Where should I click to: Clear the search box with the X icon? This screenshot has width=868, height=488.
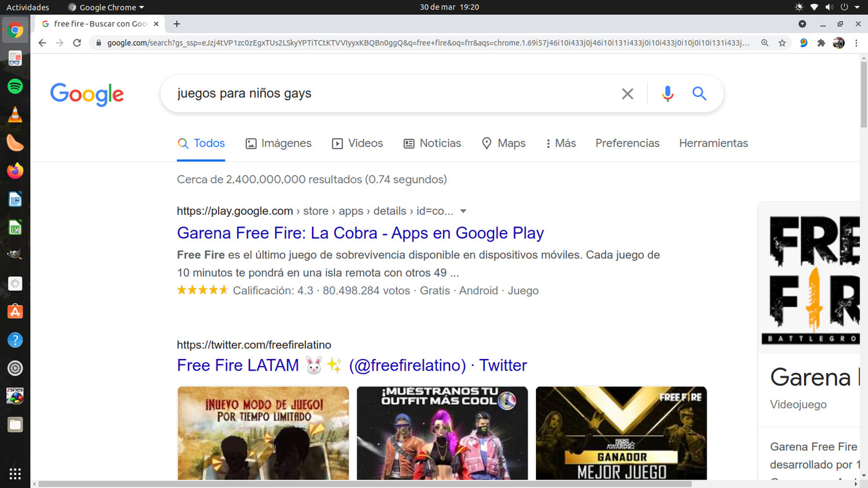coord(627,94)
